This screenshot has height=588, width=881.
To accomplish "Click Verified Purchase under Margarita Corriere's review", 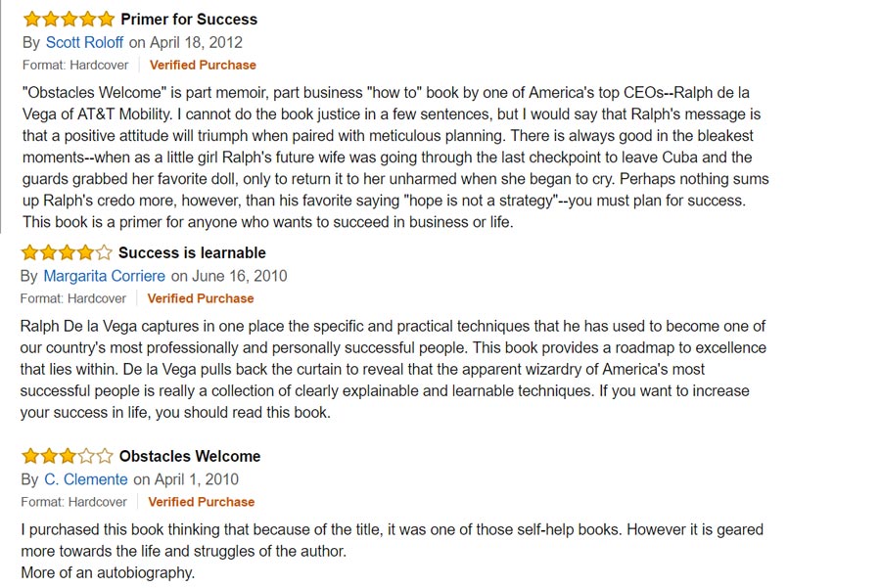I will [x=201, y=298].
